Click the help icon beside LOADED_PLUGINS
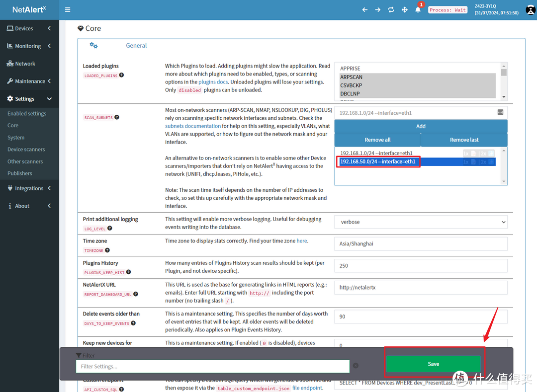The width and height of the screenshot is (537, 392). (x=121, y=76)
